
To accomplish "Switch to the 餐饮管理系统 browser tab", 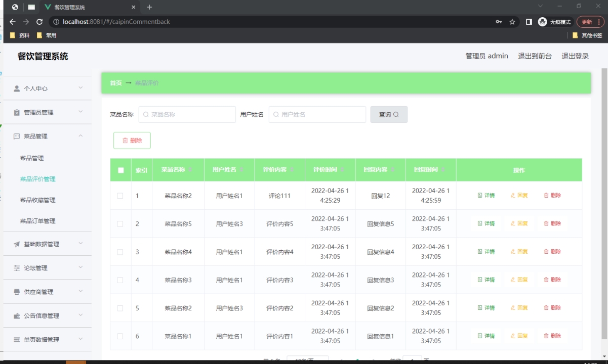I will pos(90,8).
